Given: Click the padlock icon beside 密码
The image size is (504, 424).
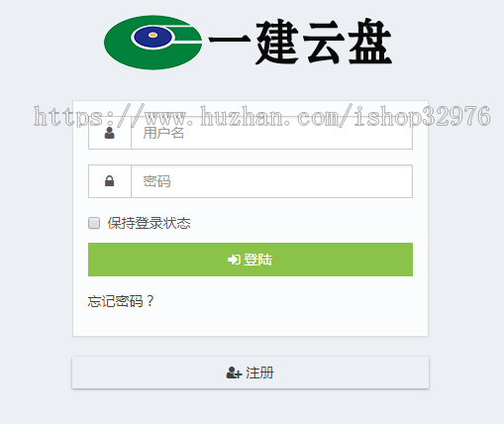Looking at the screenshot, I should tap(109, 181).
